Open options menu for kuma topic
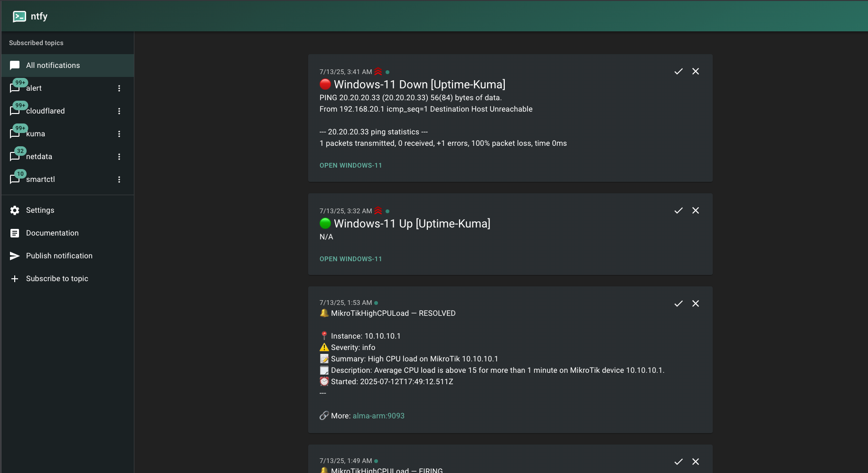Viewport: 868px width, 473px height. tap(119, 134)
